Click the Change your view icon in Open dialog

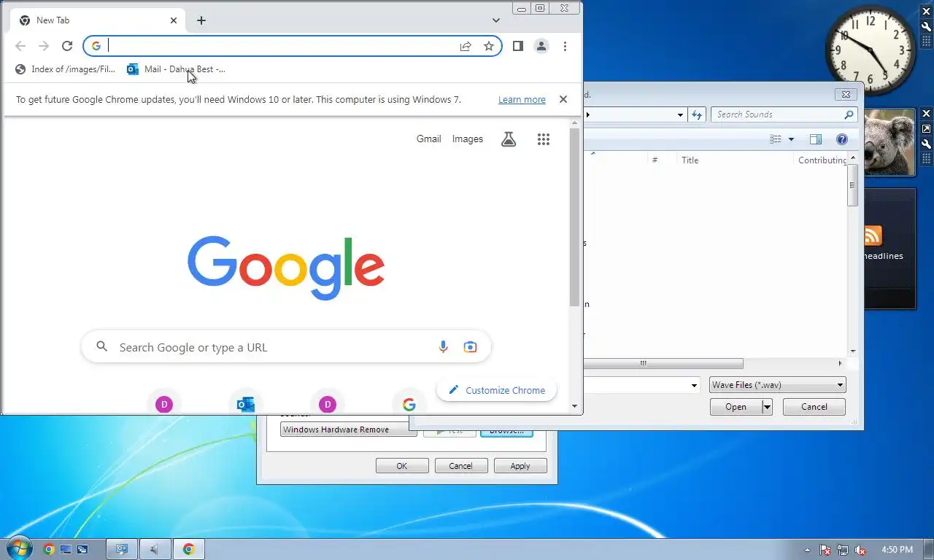tap(776, 139)
